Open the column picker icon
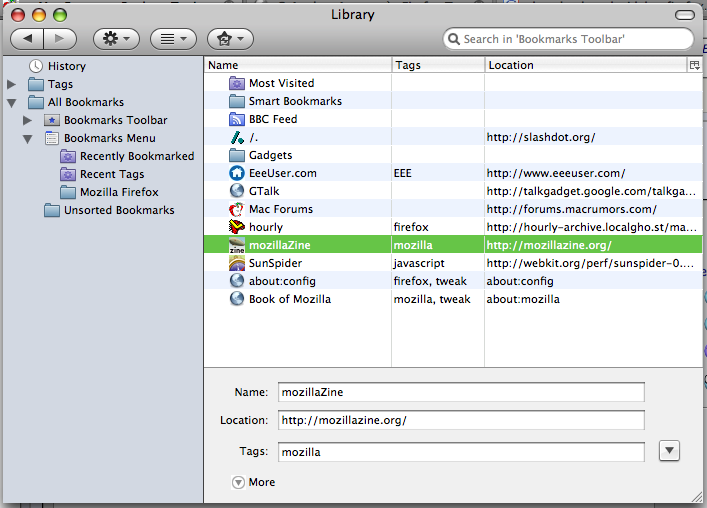 tap(695, 65)
